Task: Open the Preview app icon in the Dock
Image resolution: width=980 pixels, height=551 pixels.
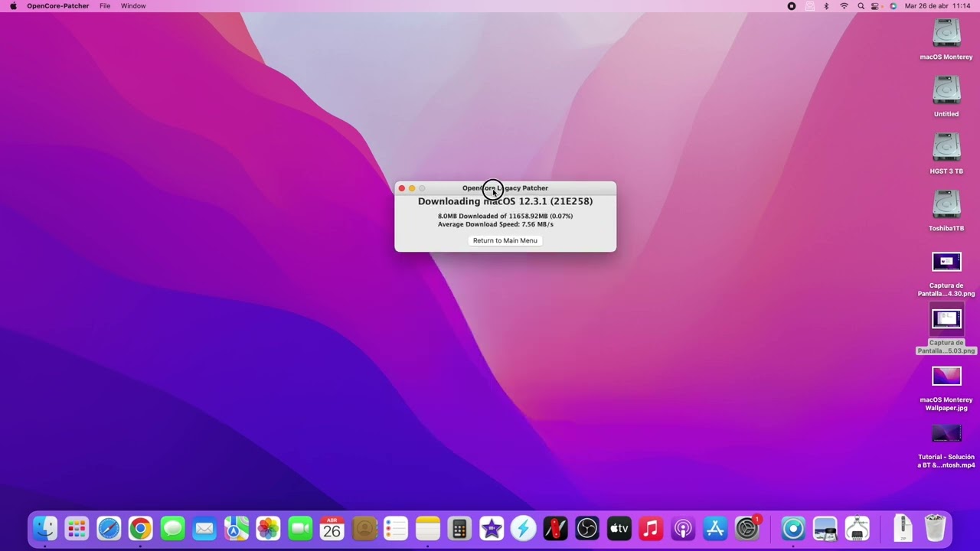Action: point(825,528)
